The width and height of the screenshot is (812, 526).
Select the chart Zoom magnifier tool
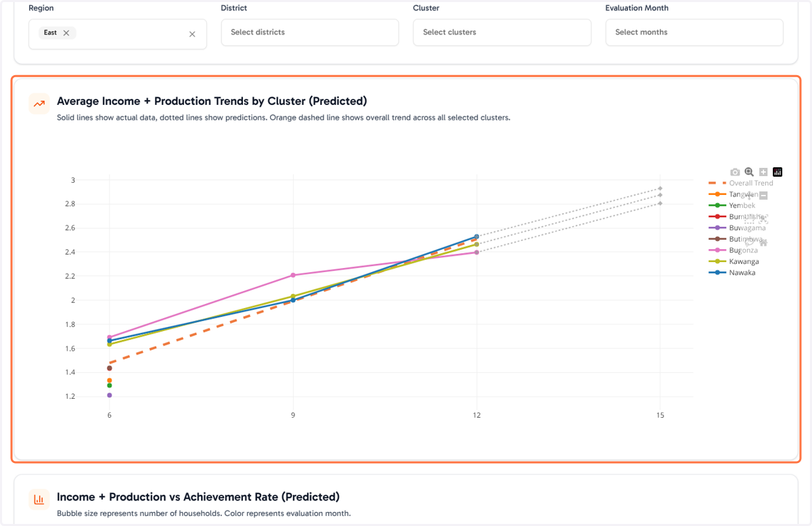click(x=749, y=172)
